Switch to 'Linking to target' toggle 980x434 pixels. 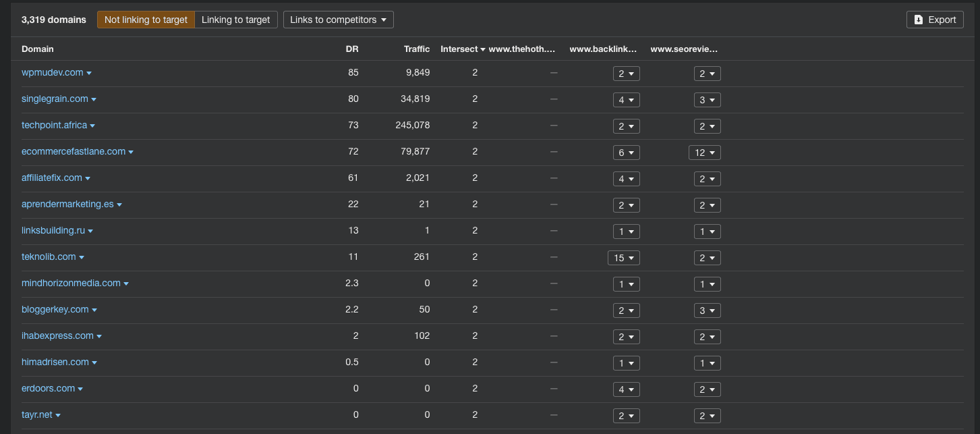click(x=235, y=20)
